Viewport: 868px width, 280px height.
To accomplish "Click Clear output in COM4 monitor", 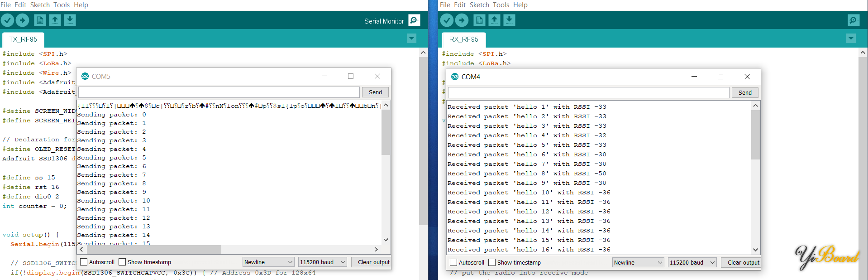I will point(743,262).
